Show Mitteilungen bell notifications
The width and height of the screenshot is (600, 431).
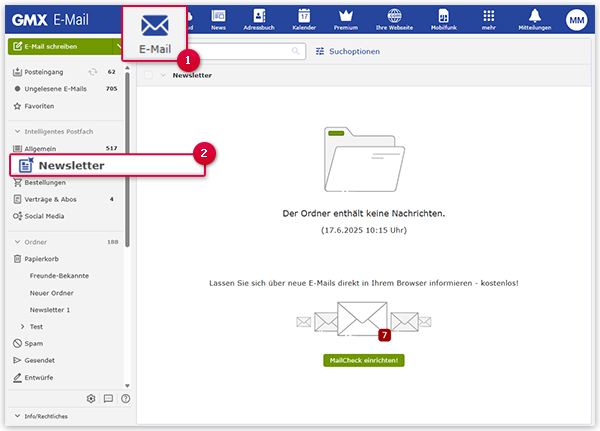pyautogui.click(x=535, y=20)
